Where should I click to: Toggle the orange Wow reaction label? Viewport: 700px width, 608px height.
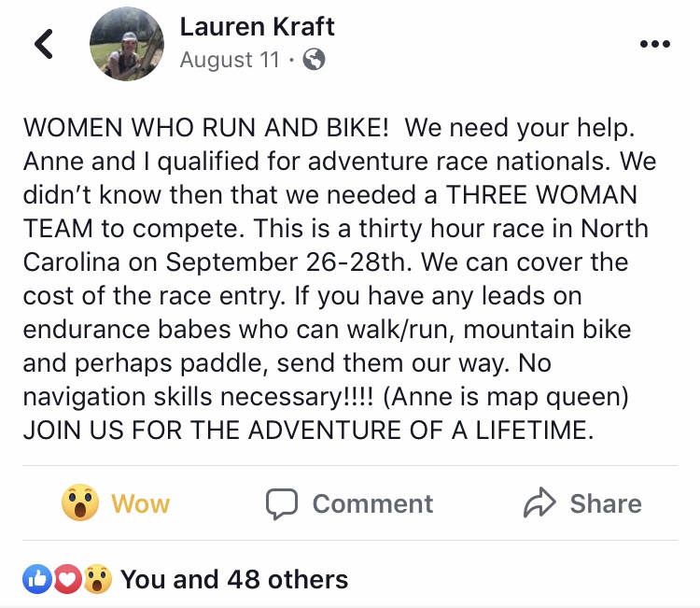(141, 504)
